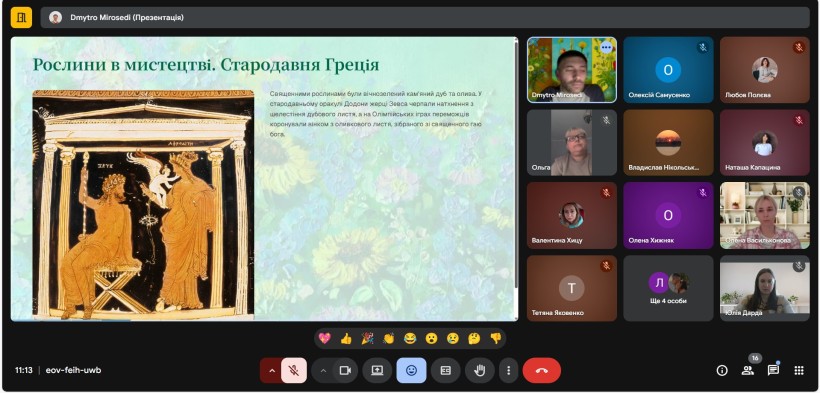Select Олена Василькокова video tile
820x393 pixels.
tap(765, 215)
